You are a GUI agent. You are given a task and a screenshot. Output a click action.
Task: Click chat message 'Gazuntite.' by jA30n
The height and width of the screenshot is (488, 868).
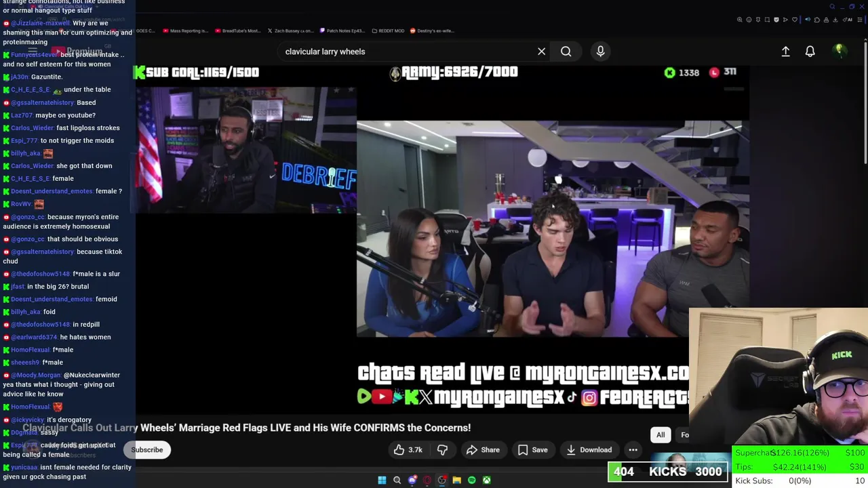47,77
